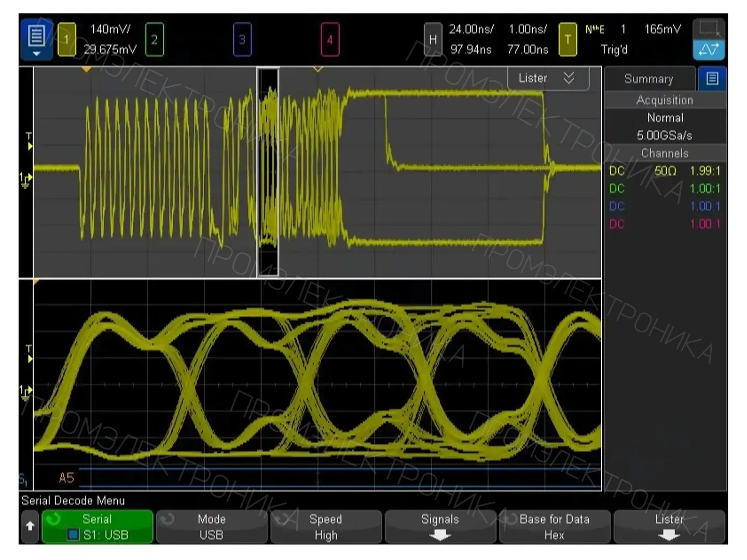Viewport: 747px width, 560px height.
Task: Click channel 1 ground marker in upper waveform
Action: tap(25, 180)
